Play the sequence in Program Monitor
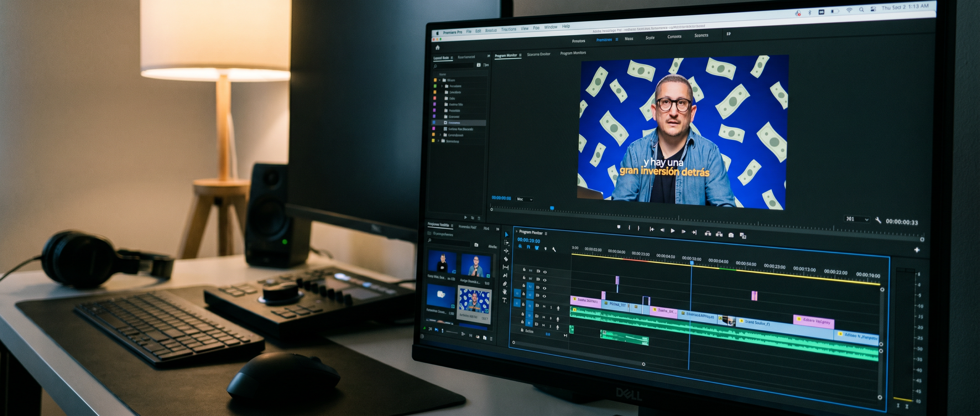The height and width of the screenshot is (416, 980). (x=673, y=231)
